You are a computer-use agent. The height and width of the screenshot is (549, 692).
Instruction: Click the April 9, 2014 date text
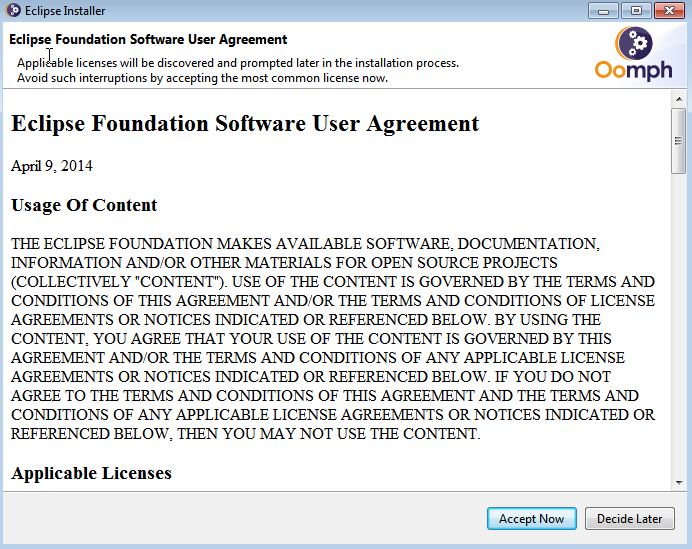tap(51, 166)
